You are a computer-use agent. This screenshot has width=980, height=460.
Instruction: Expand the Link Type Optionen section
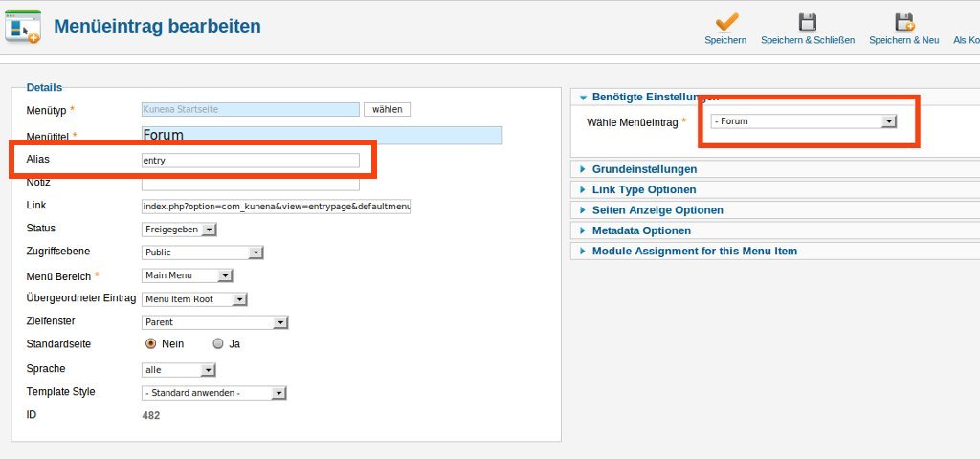pos(644,189)
